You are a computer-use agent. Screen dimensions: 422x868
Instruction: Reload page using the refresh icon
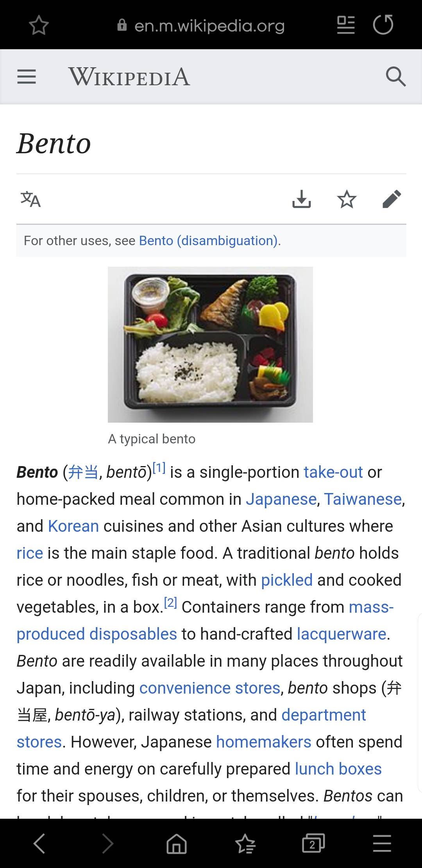383,25
